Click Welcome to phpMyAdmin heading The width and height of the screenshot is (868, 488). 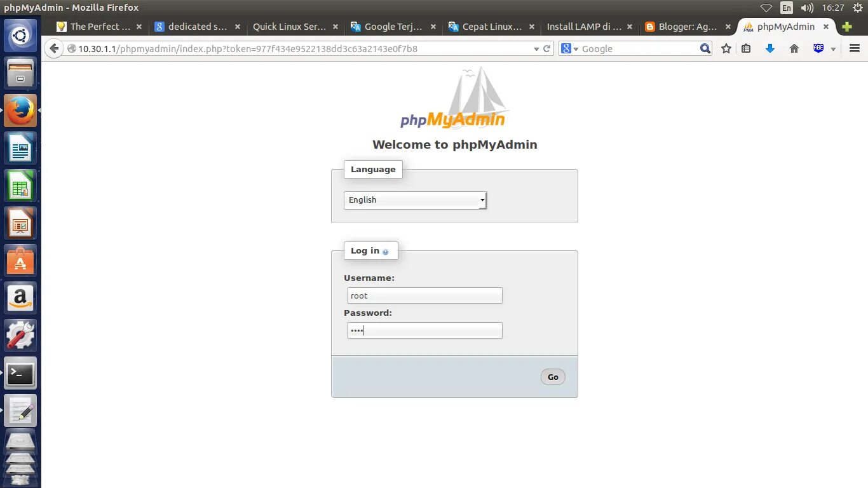454,144
